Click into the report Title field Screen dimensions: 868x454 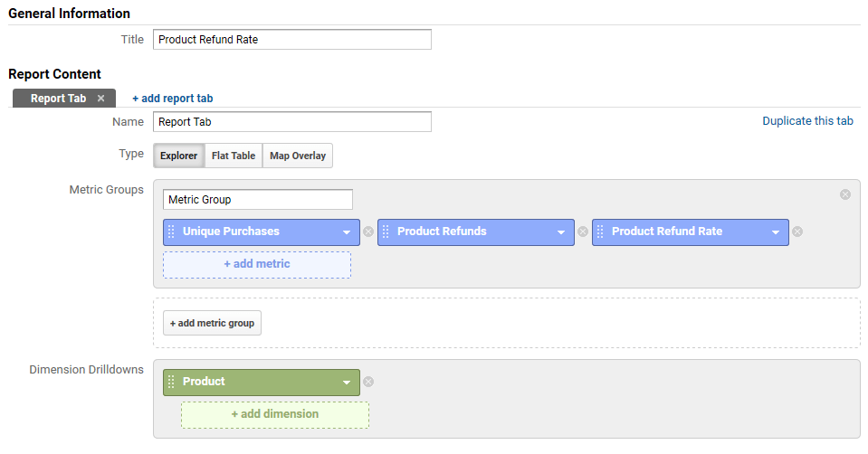[291, 40]
